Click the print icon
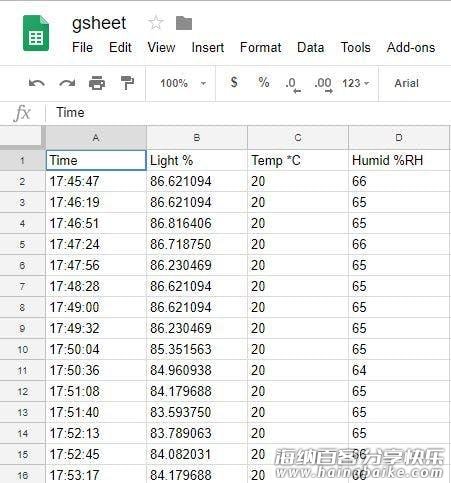 point(97,83)
